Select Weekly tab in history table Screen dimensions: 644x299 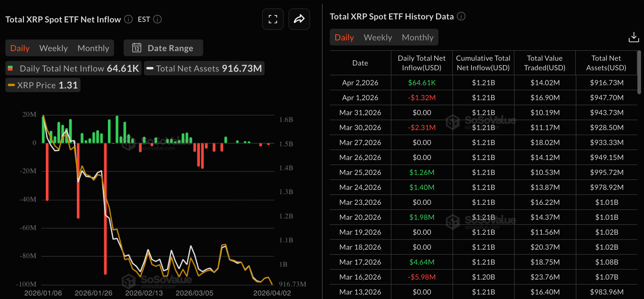378,37
